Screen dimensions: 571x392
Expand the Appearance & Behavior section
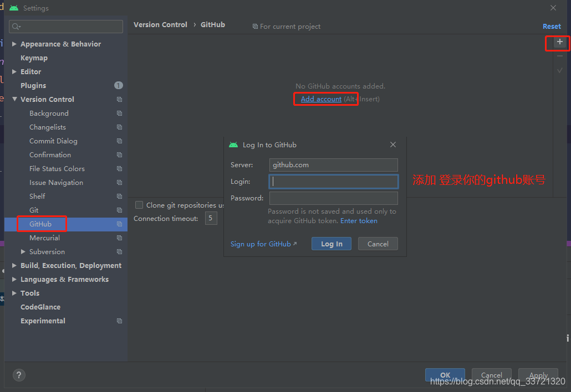pyautogui.click(x=14, y=44)
